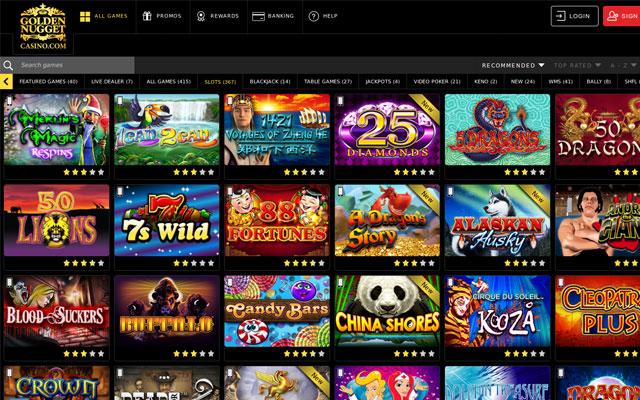Open the Banking menu
This screenshot has width=640, height=400.
tap(274, 16)
